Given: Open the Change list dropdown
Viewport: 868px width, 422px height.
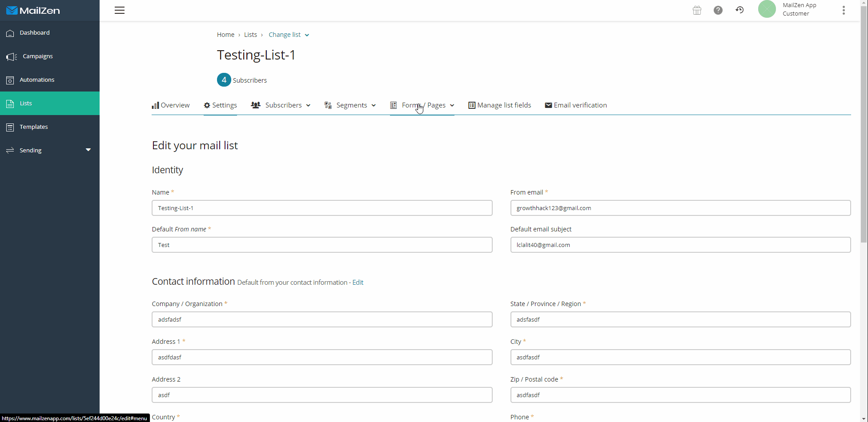Looking at the screenshot, I should 288,34.
